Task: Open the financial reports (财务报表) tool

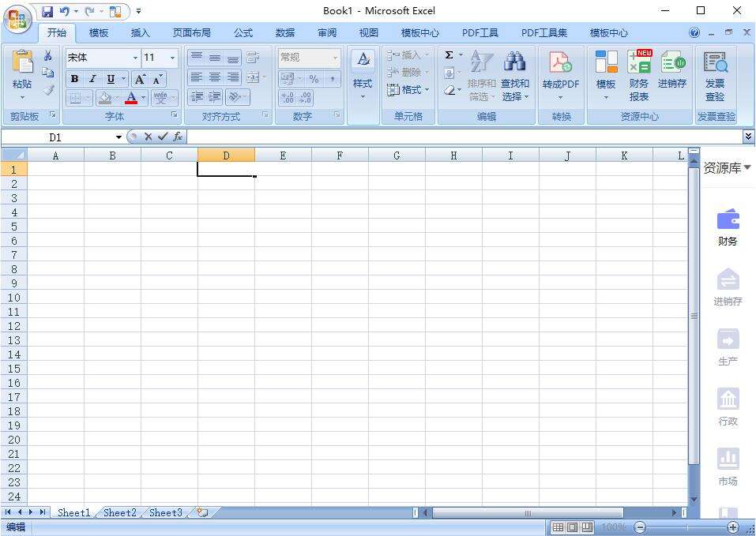Action: [639, 76]
